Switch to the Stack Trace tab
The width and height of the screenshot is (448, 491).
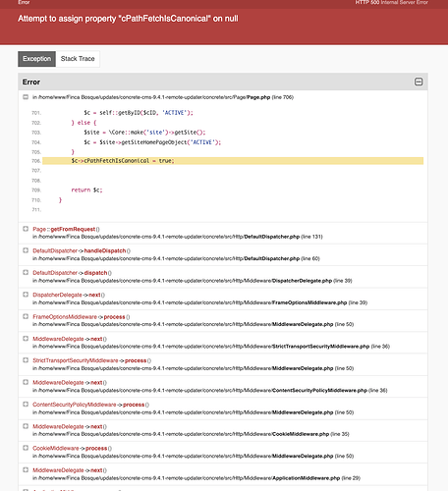(78, 59)
